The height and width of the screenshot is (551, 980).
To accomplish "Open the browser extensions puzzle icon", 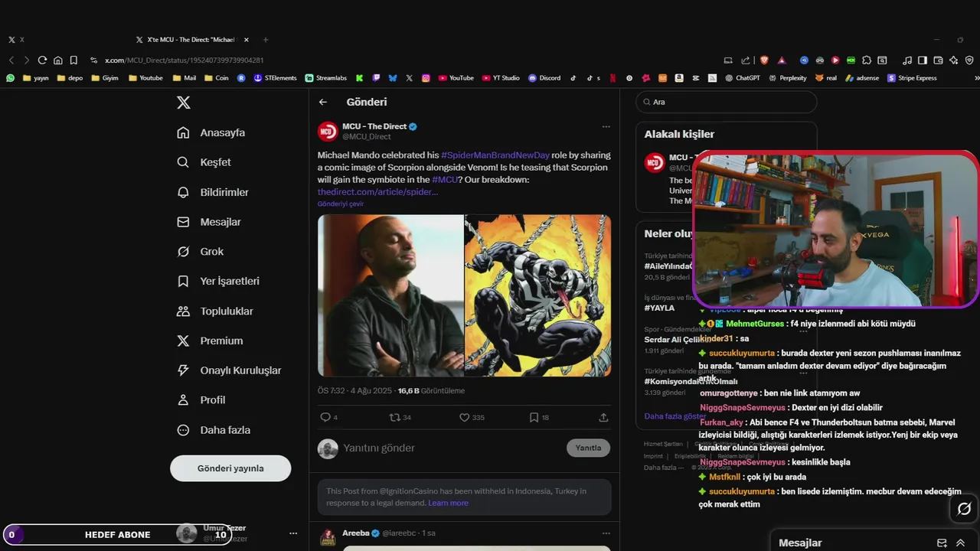I will tap(866, 60).
